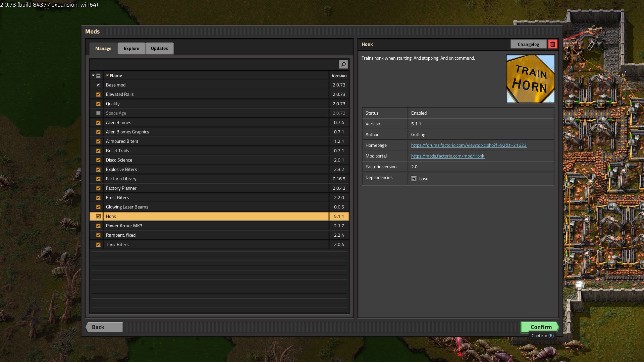Viewport: 644px width, 362px height.
Task: Click the Train Horn thumbnail image
Action: pos(530,79)
